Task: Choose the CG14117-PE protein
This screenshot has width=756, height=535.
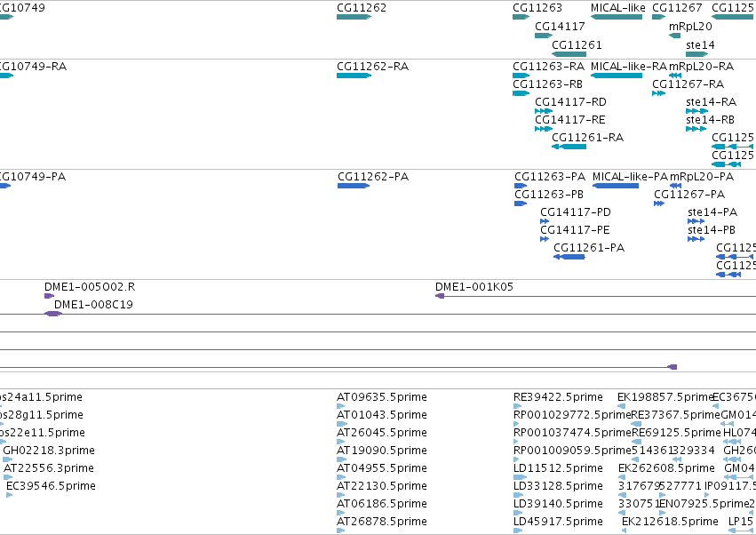Action: (575, 230)
